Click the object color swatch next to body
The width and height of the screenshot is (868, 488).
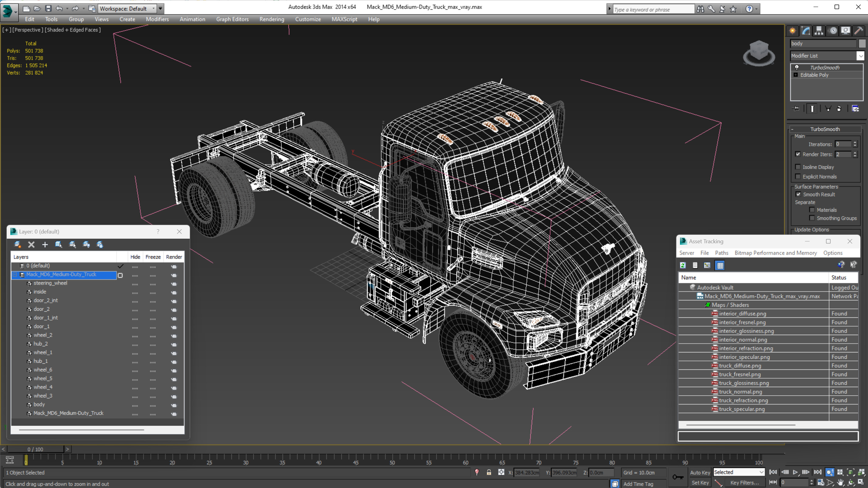click(862, 43)
